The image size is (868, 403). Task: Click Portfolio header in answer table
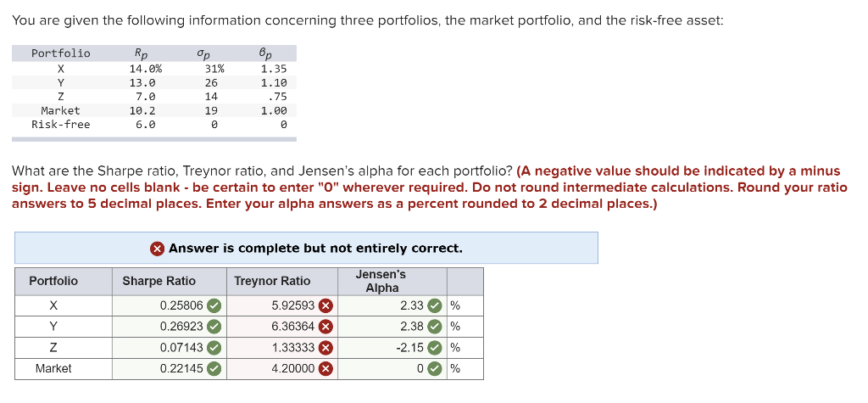tap(53, 281)
